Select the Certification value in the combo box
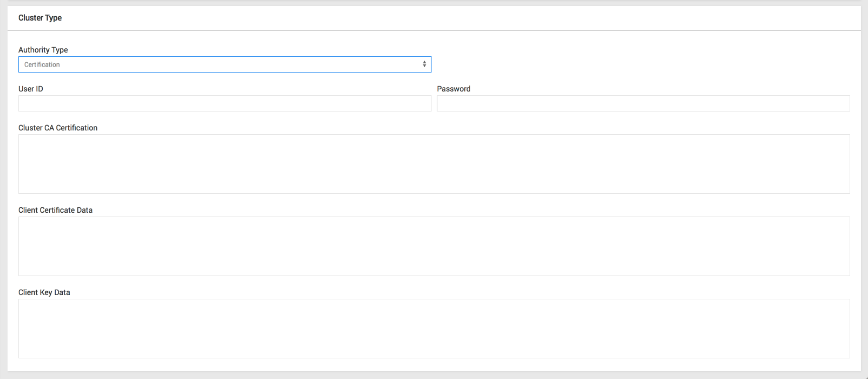 tap(42, 64)
